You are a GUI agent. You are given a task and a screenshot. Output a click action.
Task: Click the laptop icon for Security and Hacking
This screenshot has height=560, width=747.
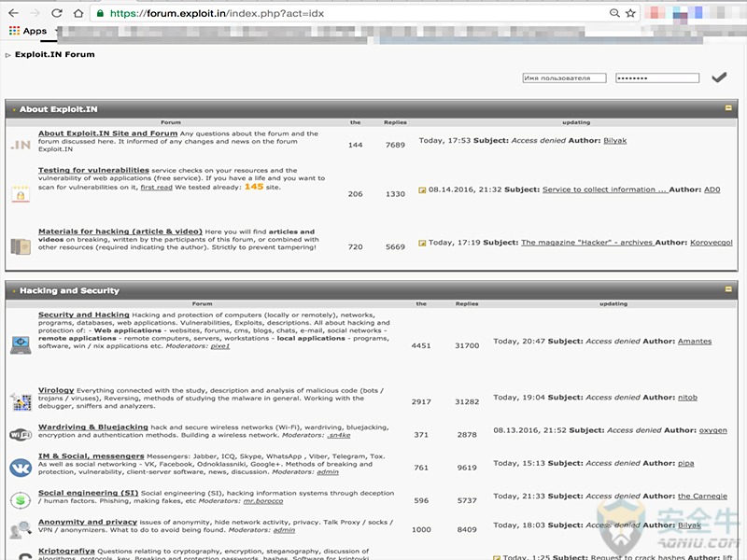pos(21,344)
